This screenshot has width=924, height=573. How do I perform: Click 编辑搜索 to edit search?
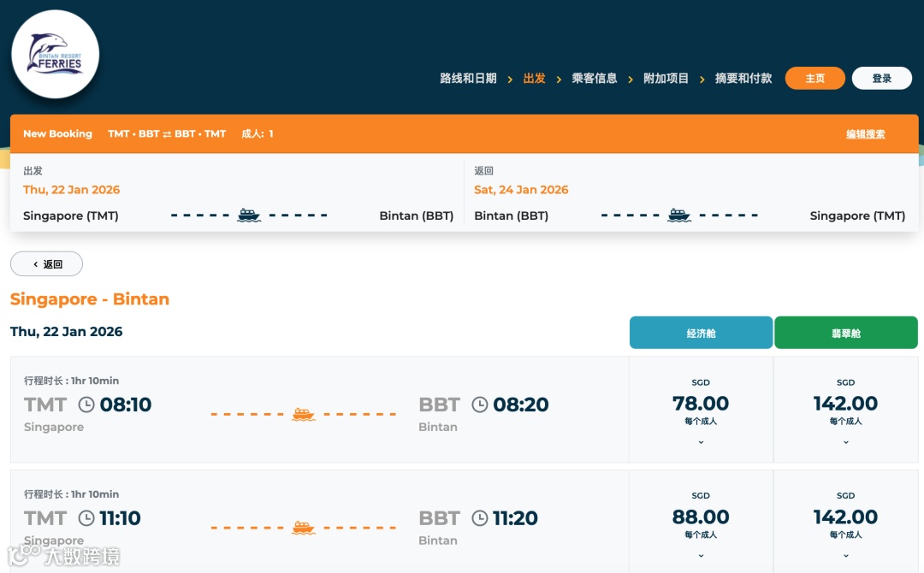(866, 134)
